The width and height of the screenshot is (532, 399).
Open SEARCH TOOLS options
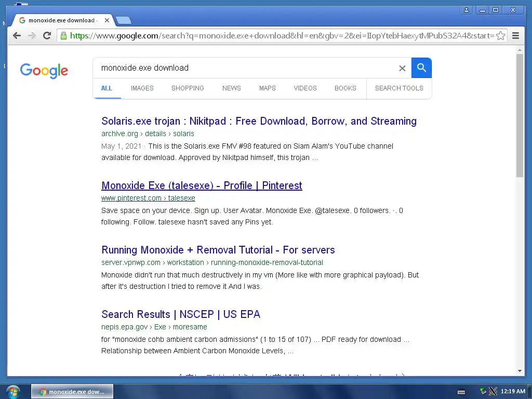[399, 88]
